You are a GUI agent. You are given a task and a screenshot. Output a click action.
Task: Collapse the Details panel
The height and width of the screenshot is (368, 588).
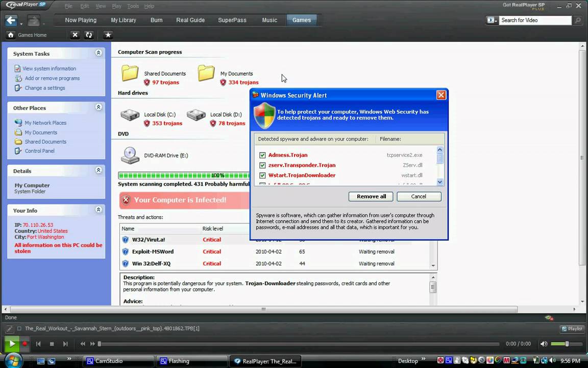pyautogui.click(x=98, y=171)
